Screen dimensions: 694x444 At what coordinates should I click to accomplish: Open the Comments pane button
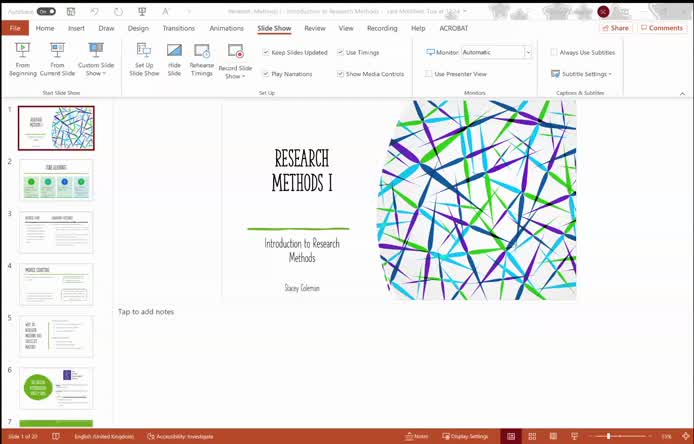click(x=662, y=28)
